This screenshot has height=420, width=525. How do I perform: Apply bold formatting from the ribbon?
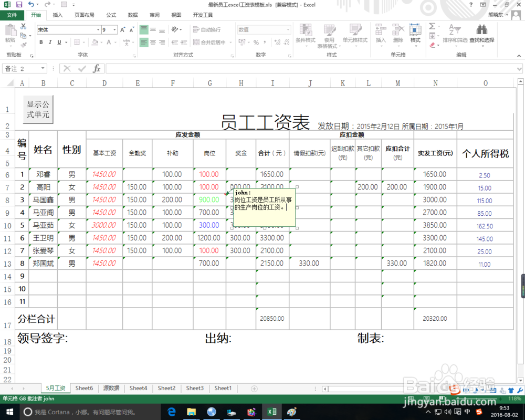(x=41, y=42)
